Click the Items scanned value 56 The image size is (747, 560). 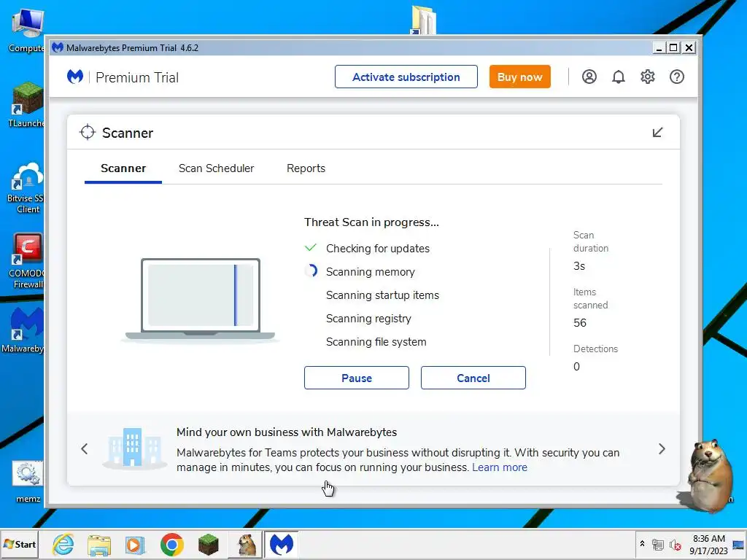point(580,323)
